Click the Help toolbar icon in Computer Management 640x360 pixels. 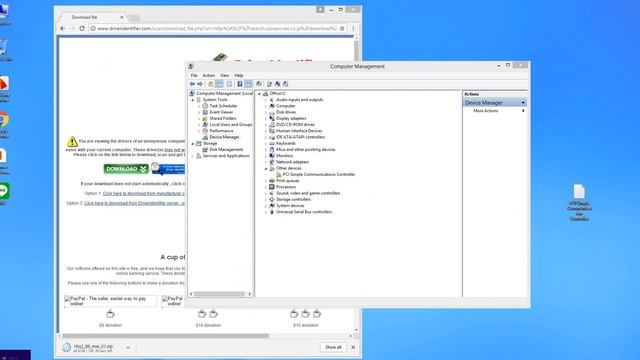tap(240, 84)
